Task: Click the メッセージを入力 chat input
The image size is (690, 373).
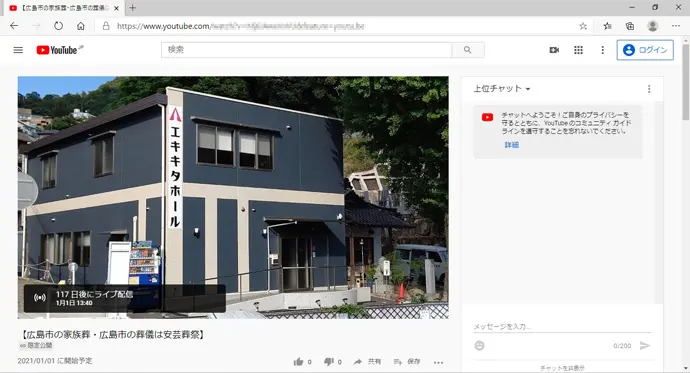Action: click(x=562, y=327)
